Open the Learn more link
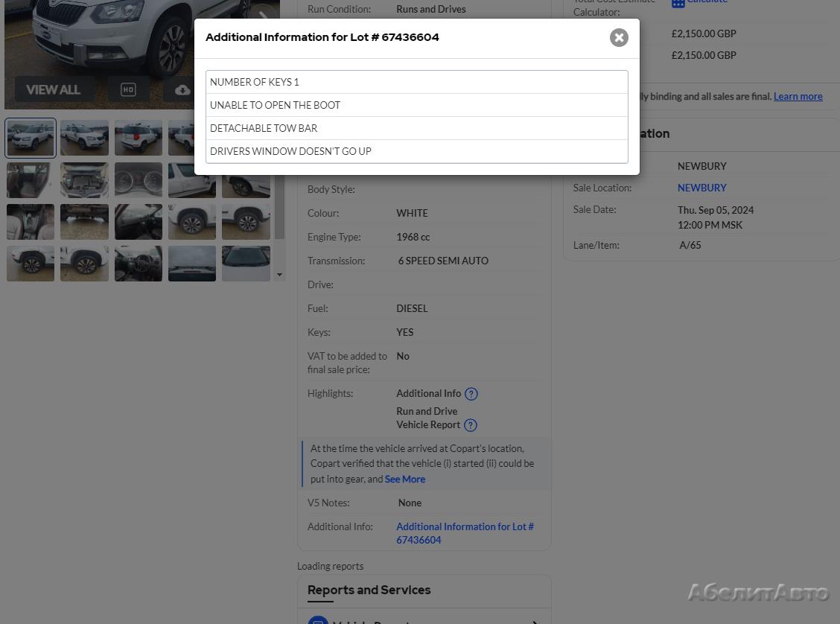The width and height of the screenshot is (840, 624). (798, 96)
